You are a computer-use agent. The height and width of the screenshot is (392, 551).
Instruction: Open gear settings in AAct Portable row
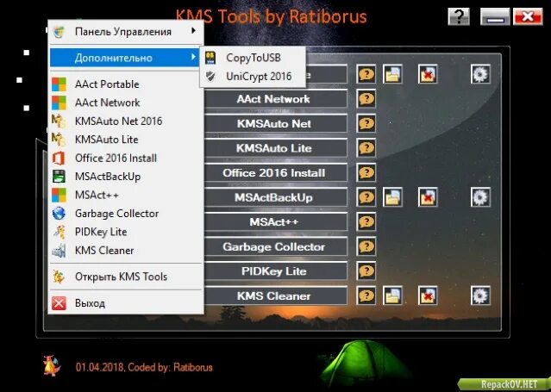(480, 74)
